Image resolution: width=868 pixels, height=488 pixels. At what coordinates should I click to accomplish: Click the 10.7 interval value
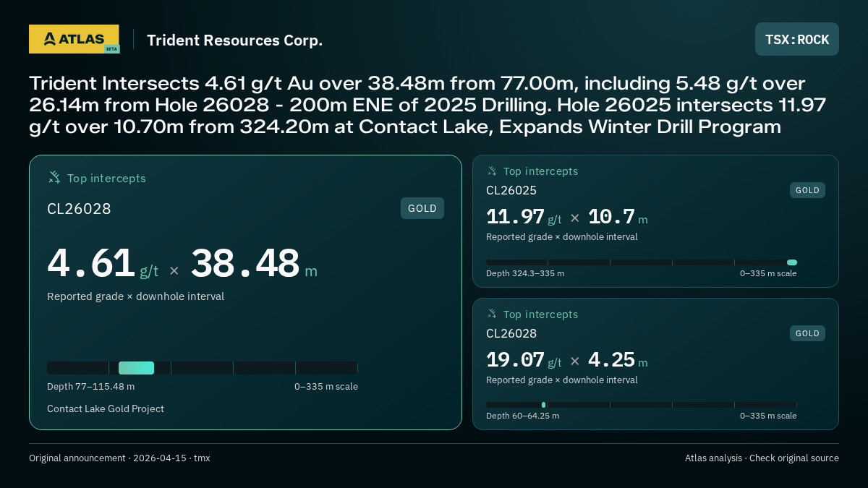[x=612, y=217]
